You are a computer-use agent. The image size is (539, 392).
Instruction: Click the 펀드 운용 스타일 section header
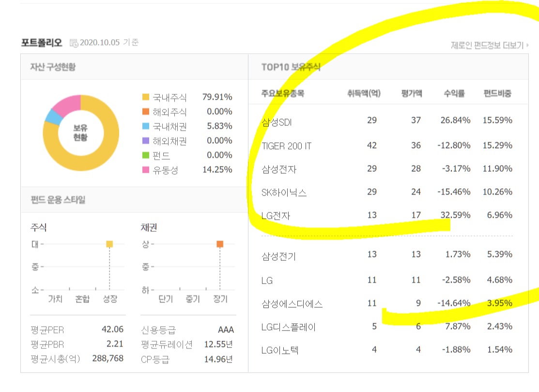tap(58, 199)
